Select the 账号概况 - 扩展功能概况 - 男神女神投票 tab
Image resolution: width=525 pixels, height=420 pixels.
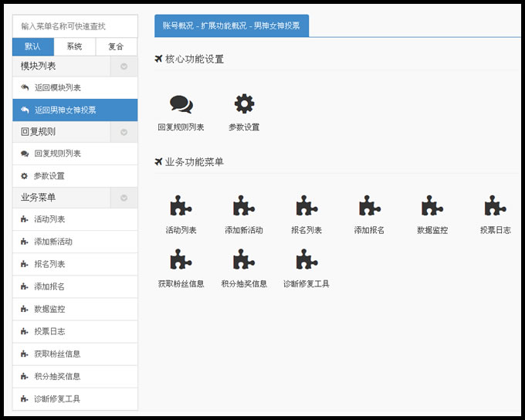pyautogui.click(x=232, y=25)
